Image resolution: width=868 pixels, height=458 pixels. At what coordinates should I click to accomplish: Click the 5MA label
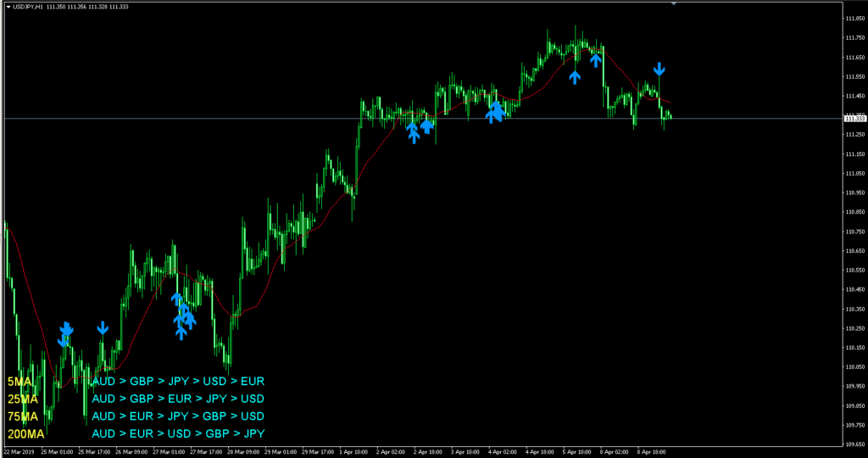coord(19,382)
